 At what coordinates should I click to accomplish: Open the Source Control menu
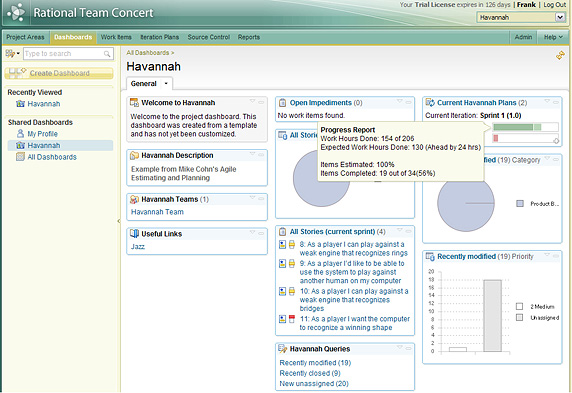[x=209, y=37]
